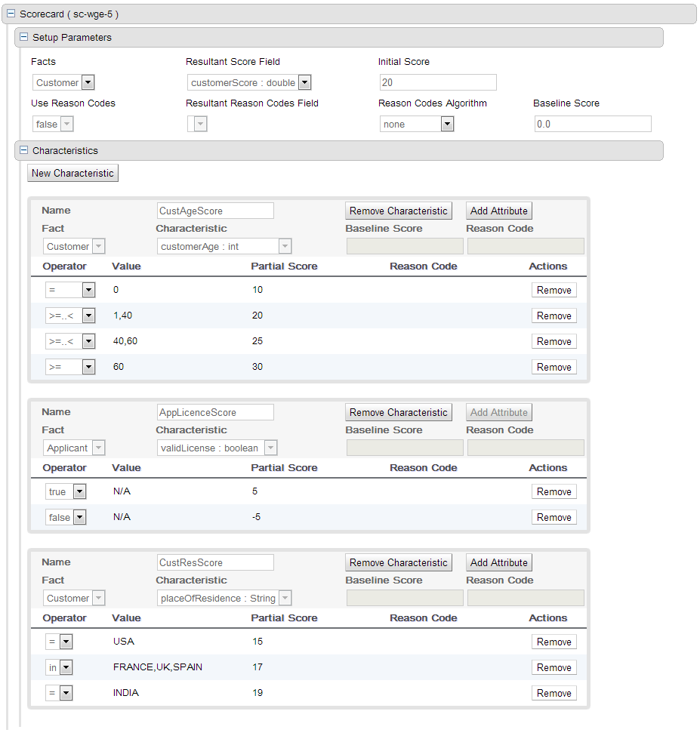Open operator dropdown for value 1,40 row
The height and width of the screenshot is (742, 700).
click(88, 316)
